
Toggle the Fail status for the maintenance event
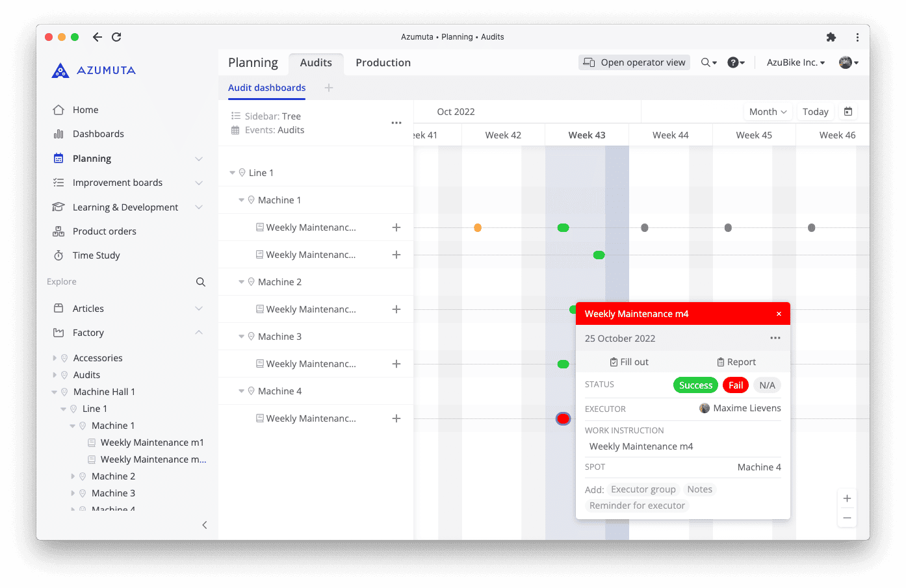coord(735,385)
